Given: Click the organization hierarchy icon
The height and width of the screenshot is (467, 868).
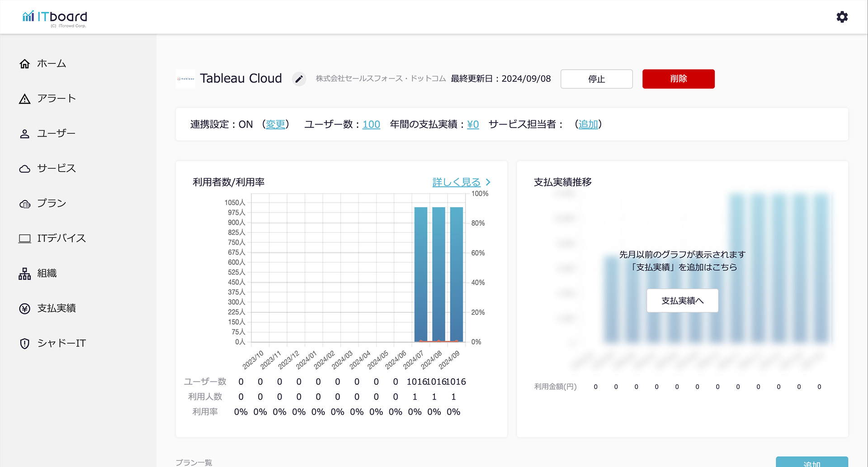Looking at the screenshot, I should click(25, 274).
